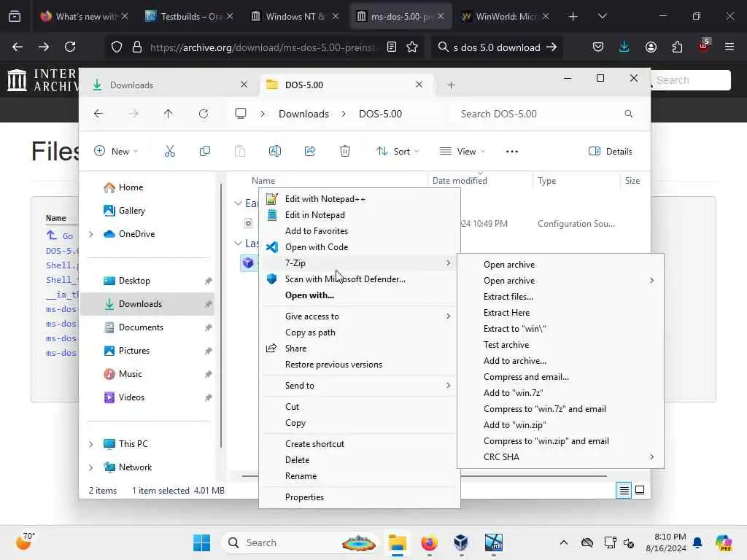Expand the CRC SHA submenu
747x560 pixels.
pyautogui.click(x=560, y=457)
